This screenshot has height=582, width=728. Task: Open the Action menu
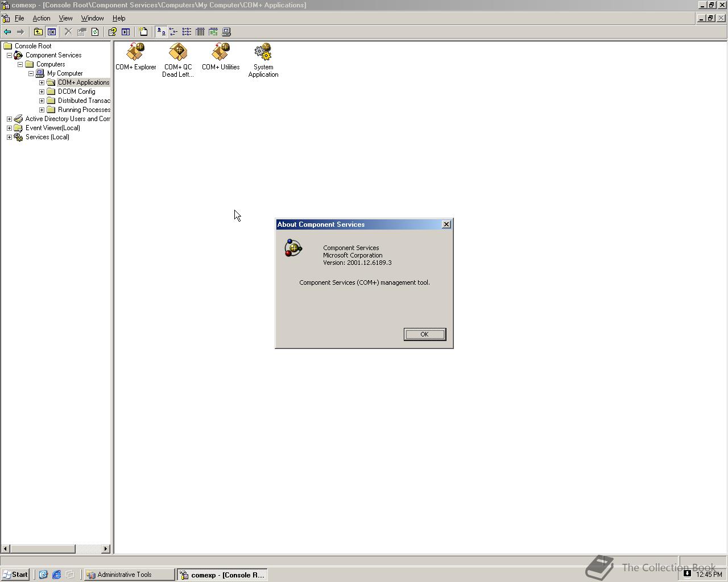point(42,18)
